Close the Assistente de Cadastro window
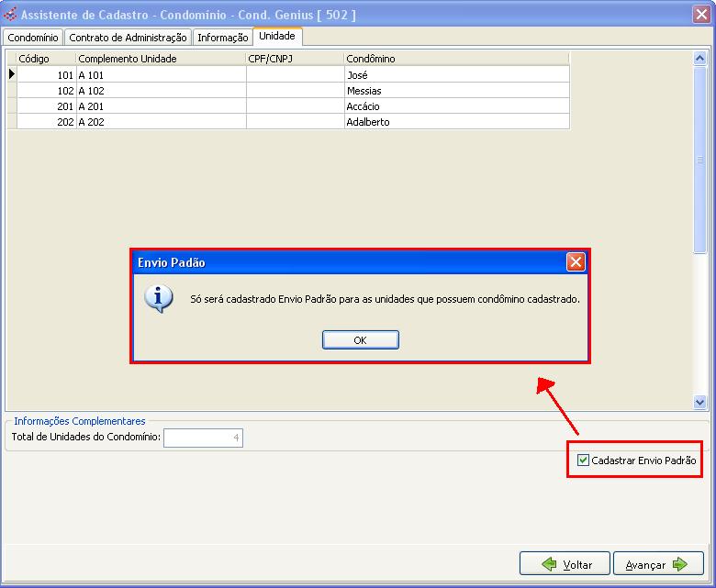 [700, 14]
